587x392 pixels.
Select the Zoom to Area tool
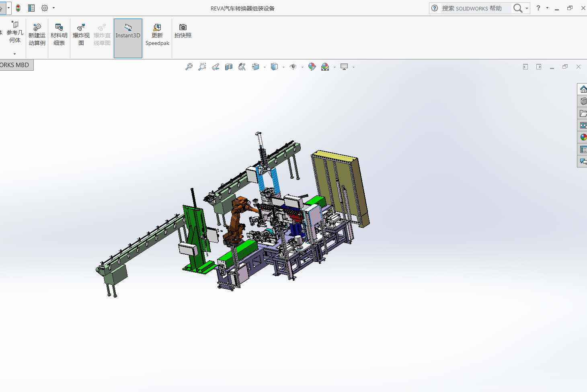[202, 67]
